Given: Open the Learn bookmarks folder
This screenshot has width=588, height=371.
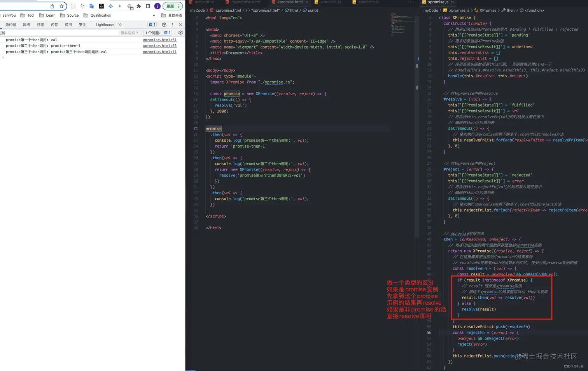Looking at the screenshot, I should coord(47,16).
